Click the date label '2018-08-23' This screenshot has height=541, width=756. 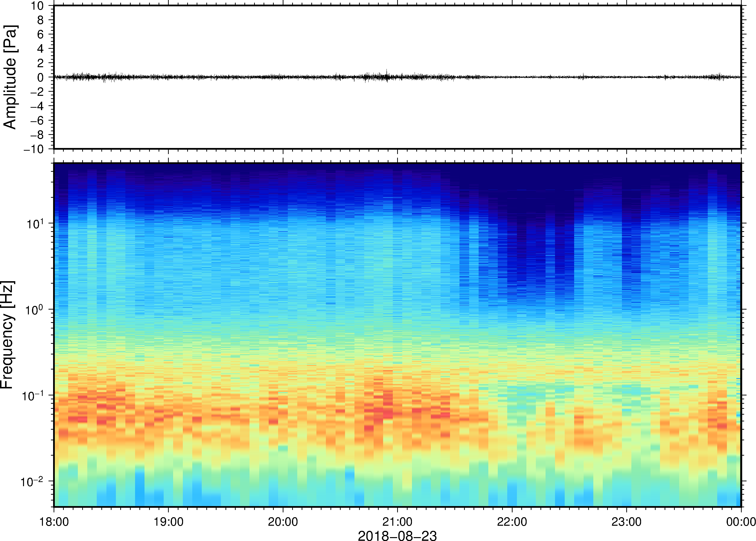[x=397, y=536]
